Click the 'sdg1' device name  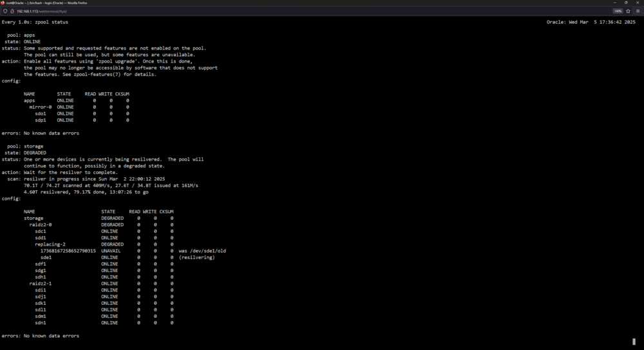(x=40, y=271)
